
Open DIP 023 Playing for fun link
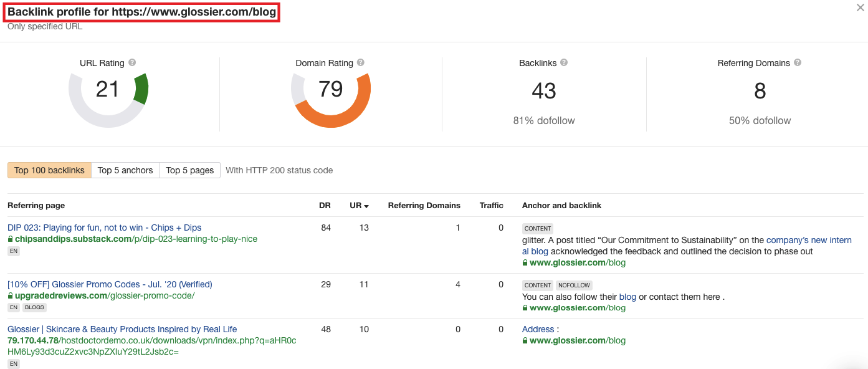pyautogui.click(x=104, y=228)
